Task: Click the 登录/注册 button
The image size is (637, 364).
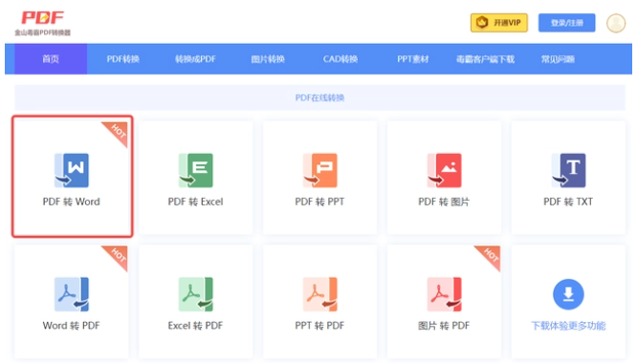Action: pos(567,23)
